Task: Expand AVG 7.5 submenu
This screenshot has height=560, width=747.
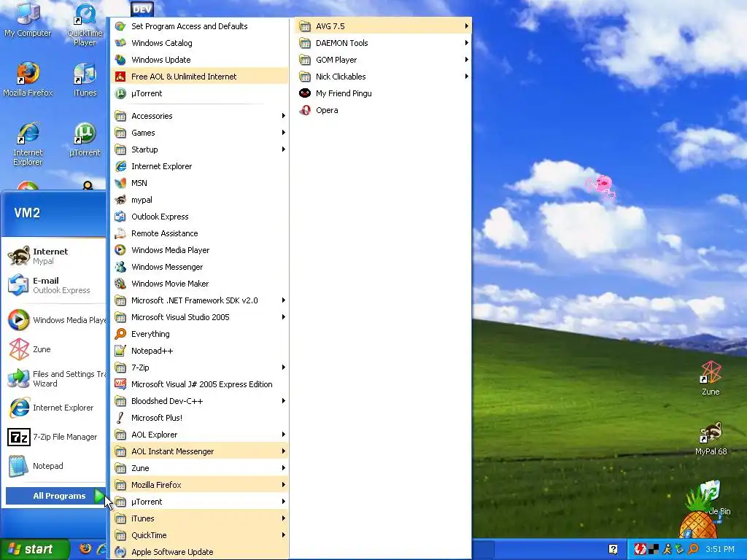Action: point(384,26)
